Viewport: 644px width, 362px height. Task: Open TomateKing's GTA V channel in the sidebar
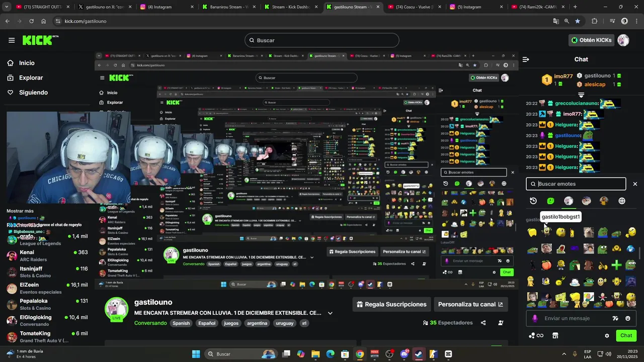pos(47,337)
